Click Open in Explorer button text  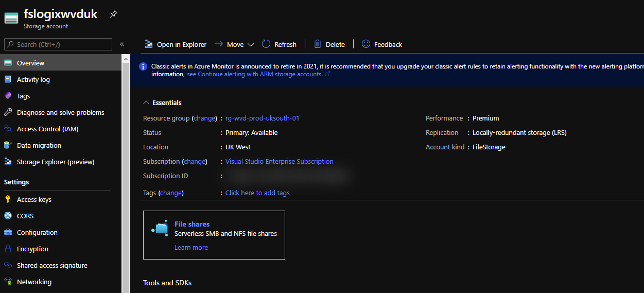pos(182,44)
